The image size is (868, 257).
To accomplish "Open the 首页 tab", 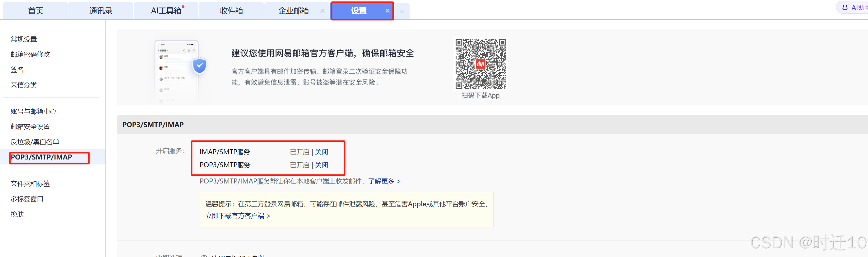I will [35, 11].
